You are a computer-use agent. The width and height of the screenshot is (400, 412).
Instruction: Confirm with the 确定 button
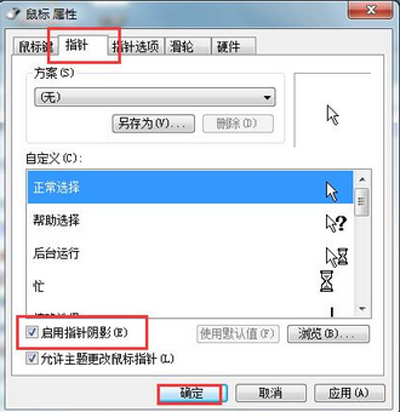point(192,393)
